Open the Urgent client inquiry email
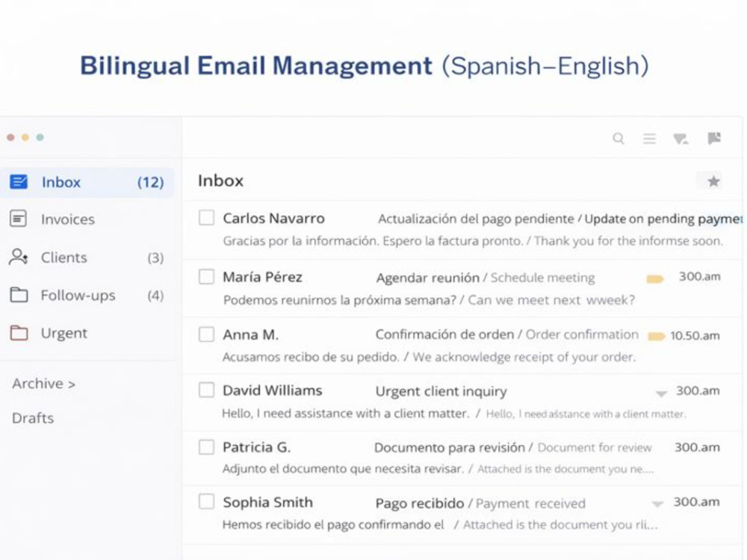The width and height of the screenshot is (747, 560). (x=462, y=402)
